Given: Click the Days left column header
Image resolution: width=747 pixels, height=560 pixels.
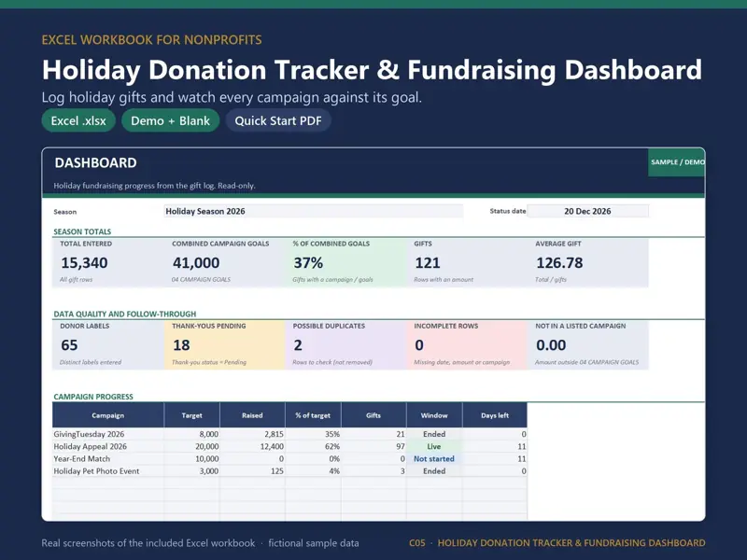Looking at the screenshot, I should pyautogui.click(x=495, y=415).
